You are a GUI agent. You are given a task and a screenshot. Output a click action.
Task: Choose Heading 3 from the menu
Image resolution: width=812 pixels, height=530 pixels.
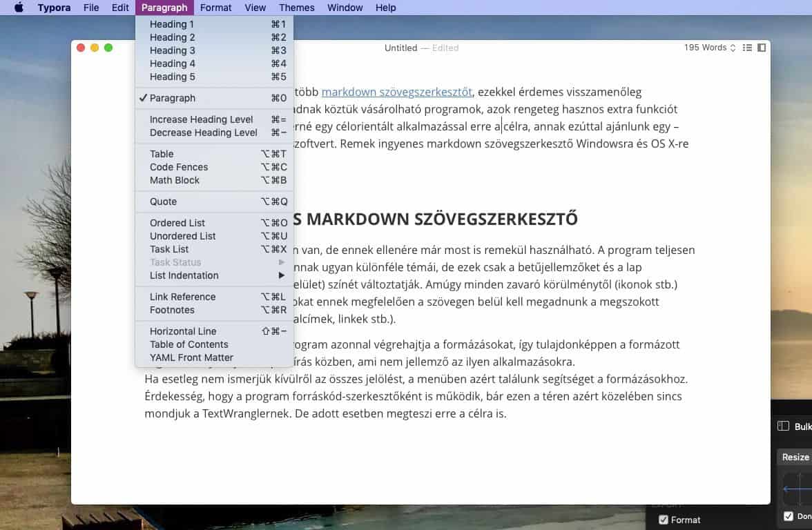(x=214, y=50)
